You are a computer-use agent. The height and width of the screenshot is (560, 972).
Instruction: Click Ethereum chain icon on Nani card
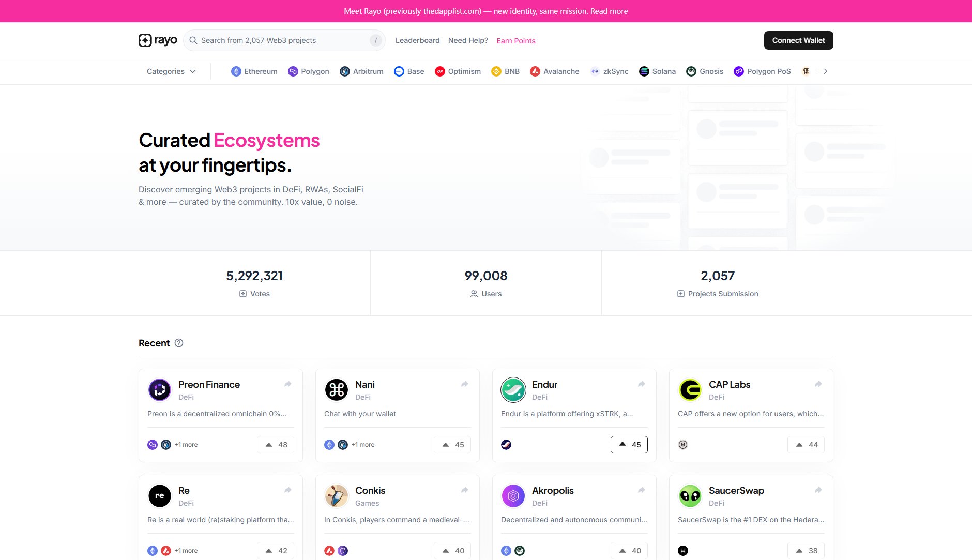(329, 445)
